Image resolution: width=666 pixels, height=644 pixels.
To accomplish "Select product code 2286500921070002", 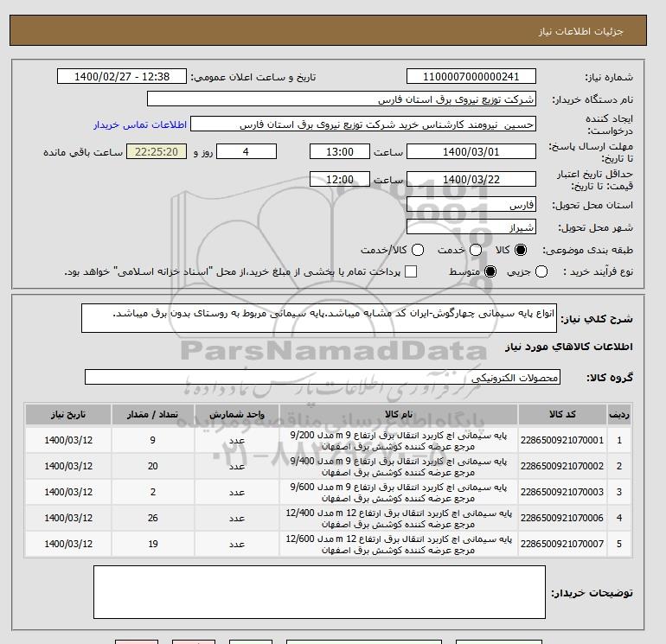I will point(562,466).
